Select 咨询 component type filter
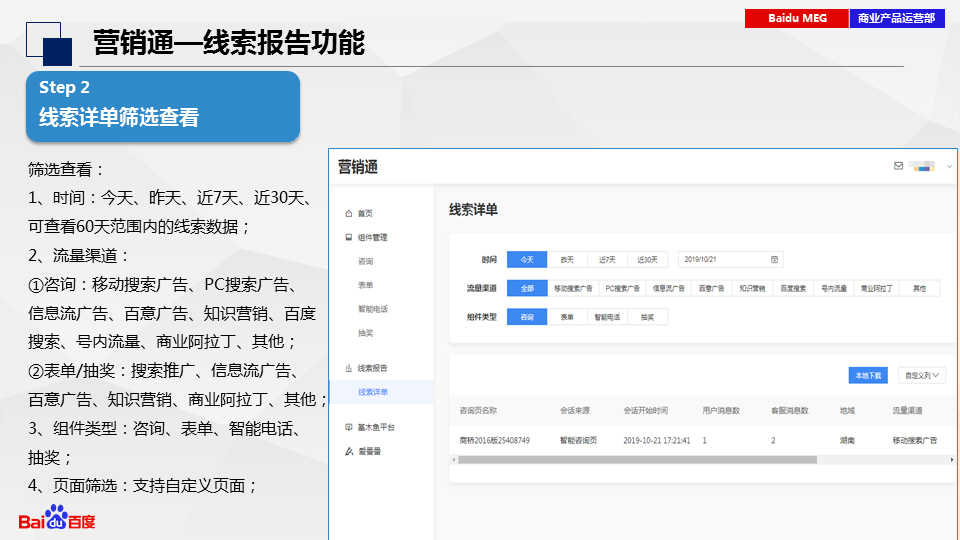Image resolution: width=960 pixels, height=540 pixels. pyautogui.click(x=527, y=317)
